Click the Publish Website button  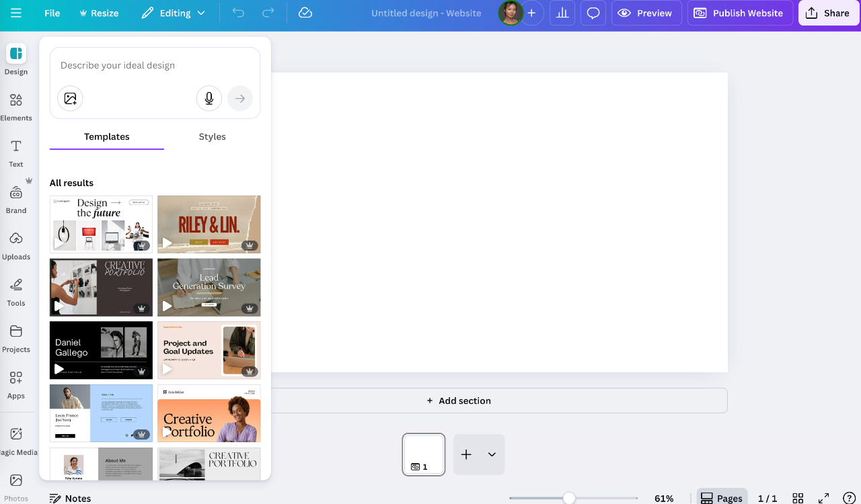(x=740, y=13)
